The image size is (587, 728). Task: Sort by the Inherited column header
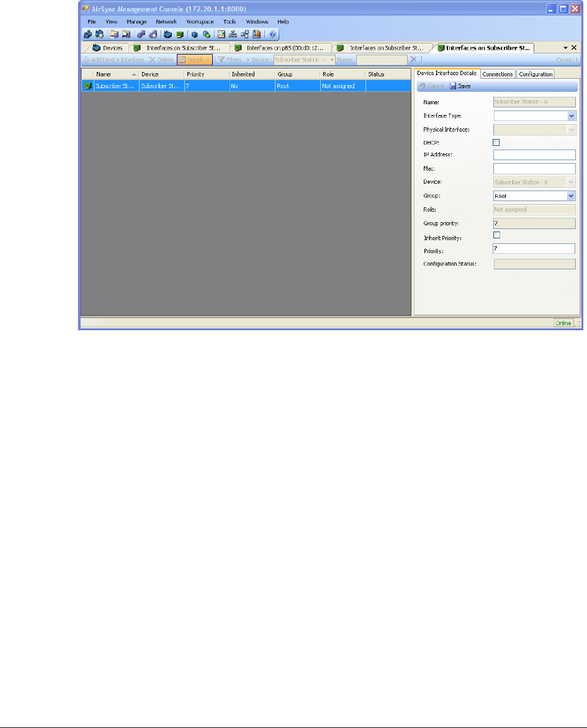[252, 74]
